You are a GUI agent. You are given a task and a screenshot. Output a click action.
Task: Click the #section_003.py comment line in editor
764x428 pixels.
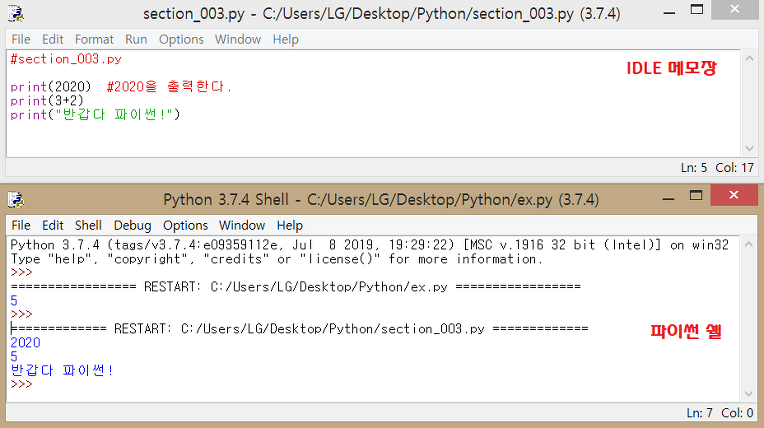[x=66, y=59]
